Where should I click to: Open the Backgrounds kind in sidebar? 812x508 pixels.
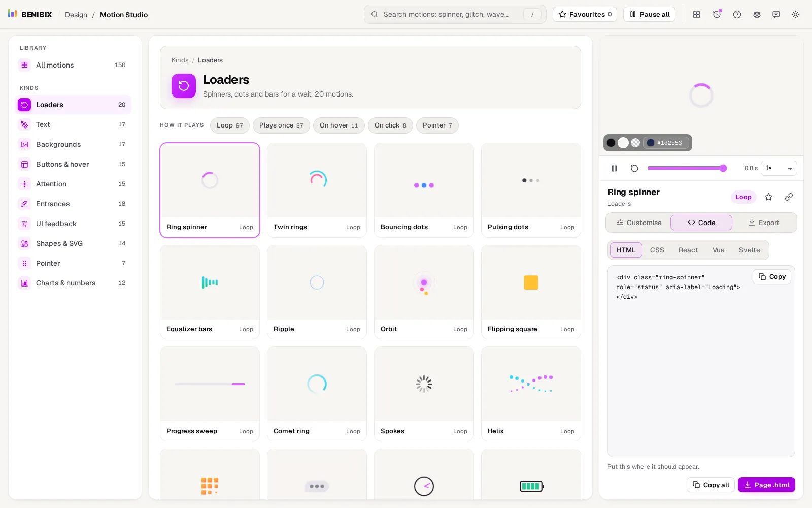point(74,144)
